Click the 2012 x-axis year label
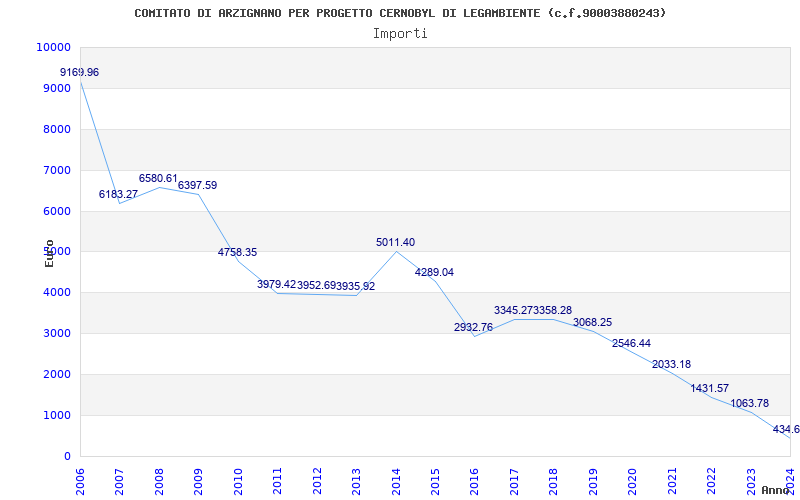The image size is (800, 500). [x=317, y=481]
